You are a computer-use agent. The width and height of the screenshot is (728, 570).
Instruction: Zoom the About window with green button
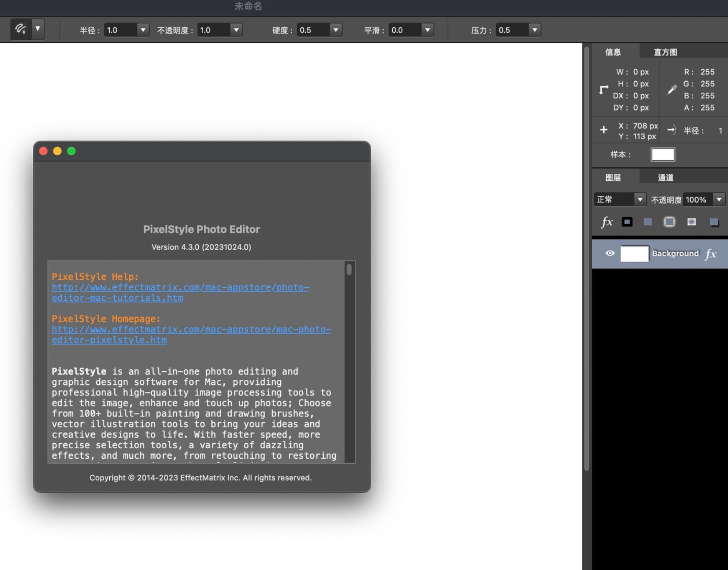click(71, 151)
